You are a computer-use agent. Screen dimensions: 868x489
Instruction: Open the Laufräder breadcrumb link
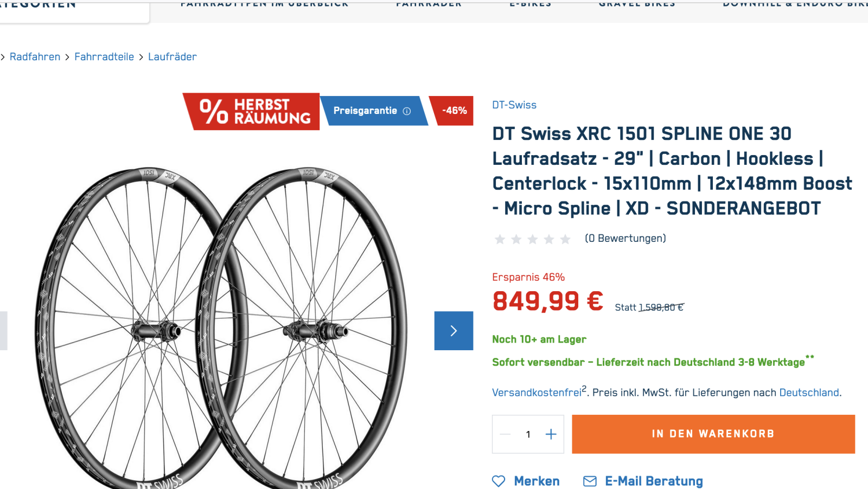click(173, 57)
